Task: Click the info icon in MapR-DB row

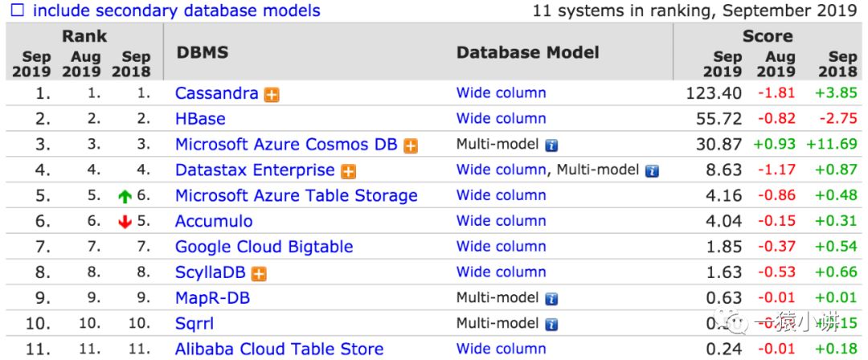Action: pos(551,299)
